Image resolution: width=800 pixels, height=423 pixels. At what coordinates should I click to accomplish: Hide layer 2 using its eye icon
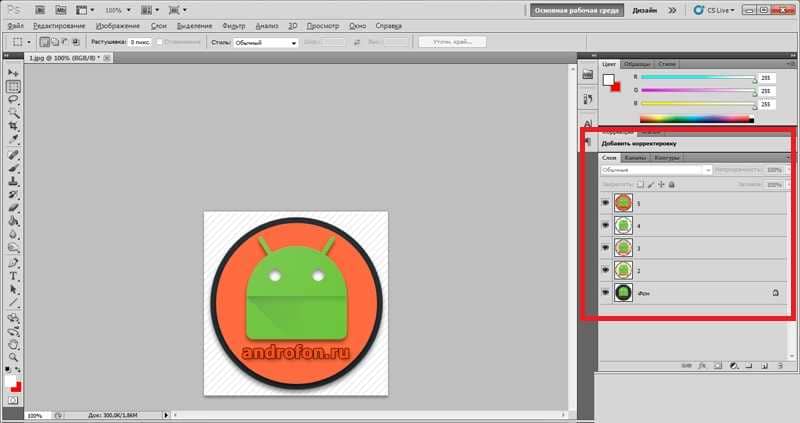click(606, 270)
